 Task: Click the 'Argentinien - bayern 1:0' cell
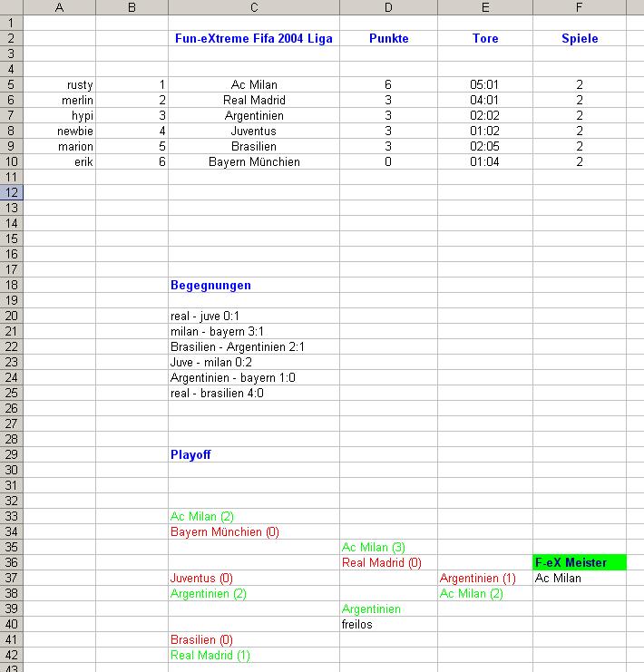pyautogui.click(x=254, y=377)
